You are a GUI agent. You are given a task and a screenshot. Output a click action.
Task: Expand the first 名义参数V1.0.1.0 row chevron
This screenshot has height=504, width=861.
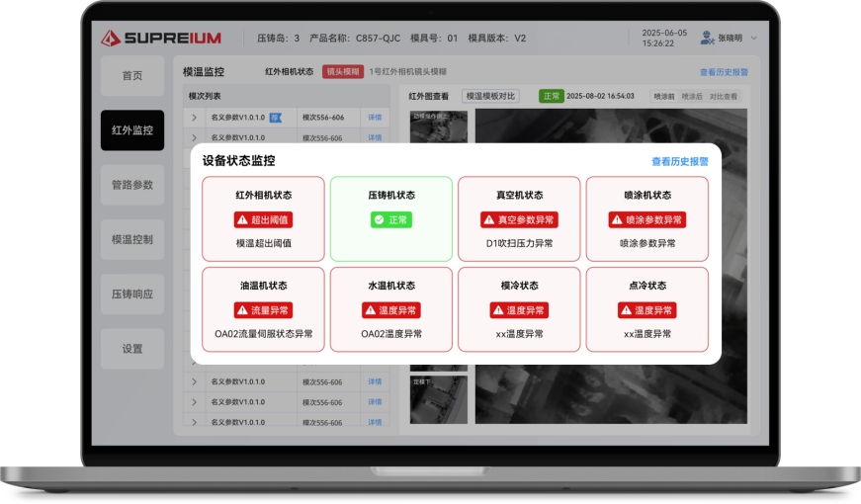[x=194, y=118]
